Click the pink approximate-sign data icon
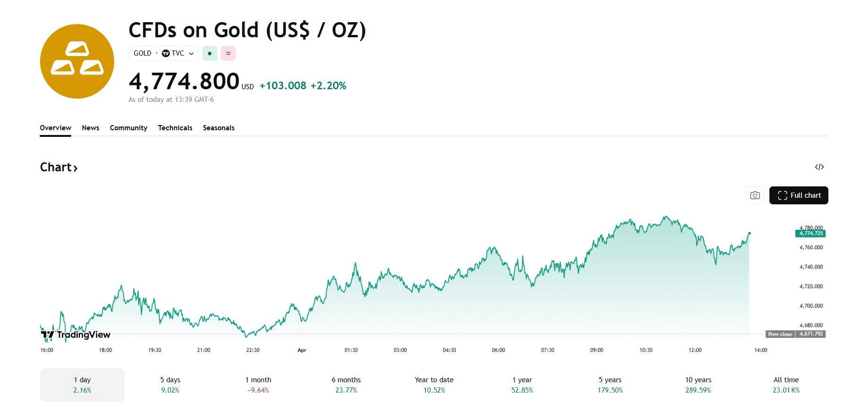The width and height of the screenshot is (868, 420). click(228, 53)
